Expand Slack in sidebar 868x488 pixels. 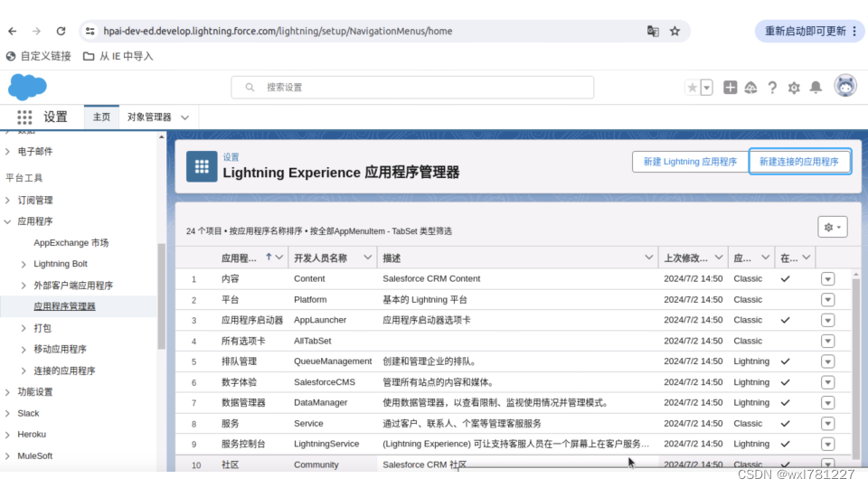tap(8, 413)
